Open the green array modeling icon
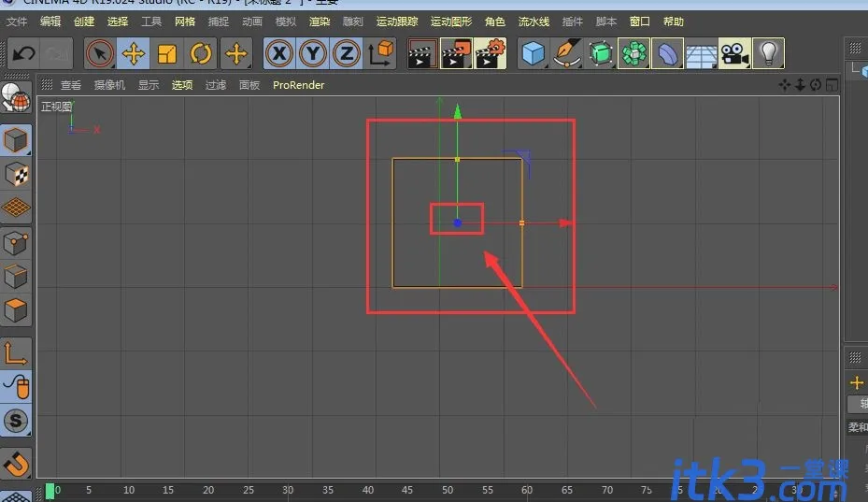The height and width of the screenshot is (502, 868). 634,53
